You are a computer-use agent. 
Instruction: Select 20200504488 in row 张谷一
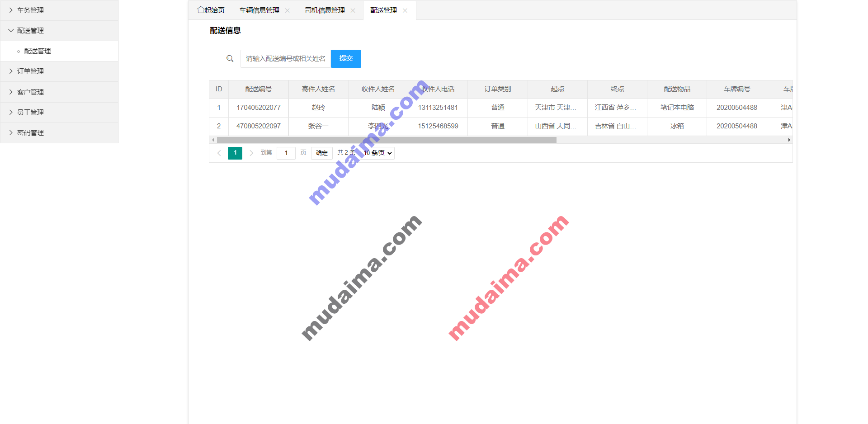737,127
